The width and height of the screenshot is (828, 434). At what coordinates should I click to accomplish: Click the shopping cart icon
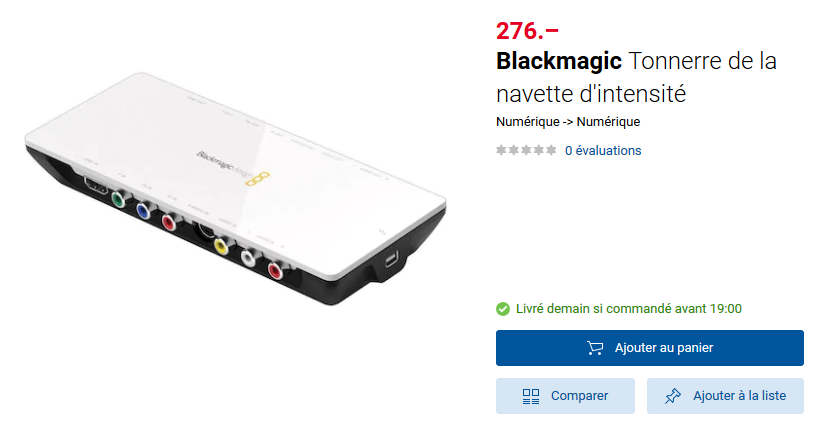[x=595, y=348]
